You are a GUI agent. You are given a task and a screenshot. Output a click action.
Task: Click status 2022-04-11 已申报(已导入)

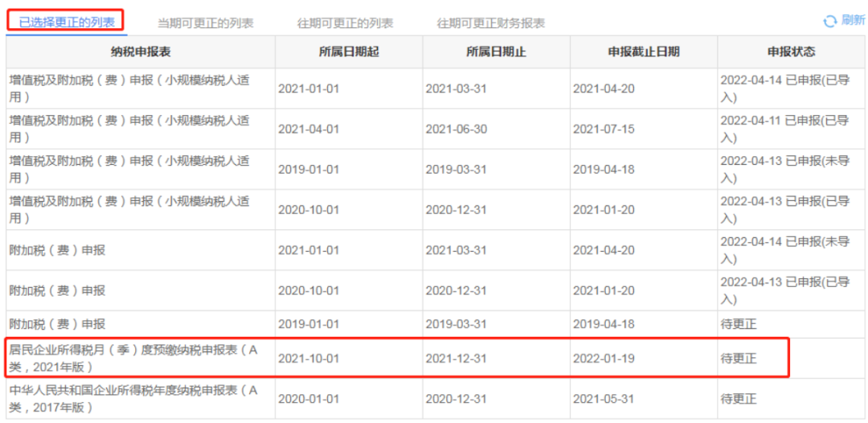coord(785,129)
